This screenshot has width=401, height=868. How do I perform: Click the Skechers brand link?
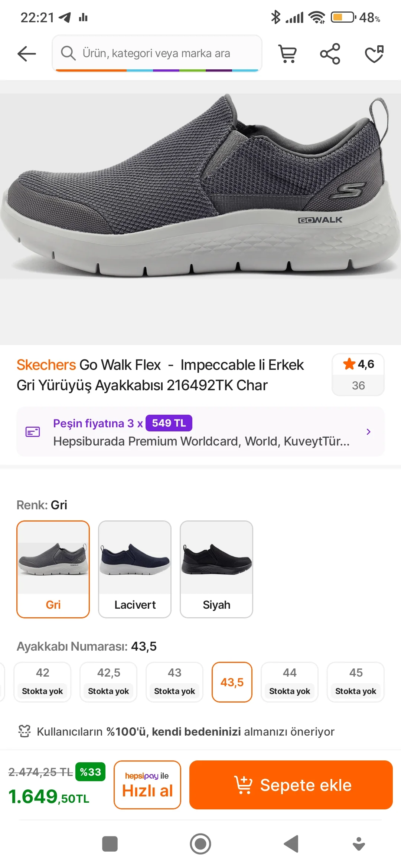click(x=46, y=365)
